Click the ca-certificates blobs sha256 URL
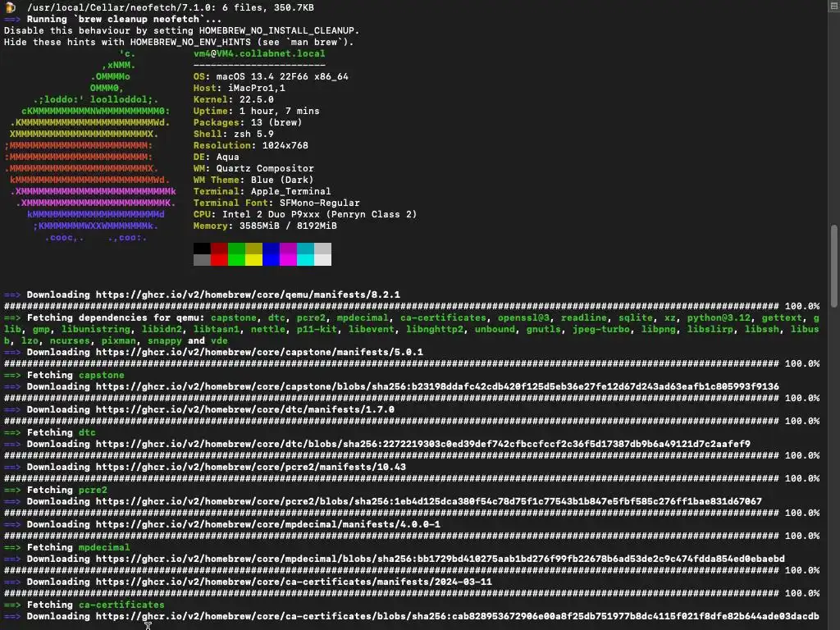Screen dimensions: 840x630 (458, 616)
